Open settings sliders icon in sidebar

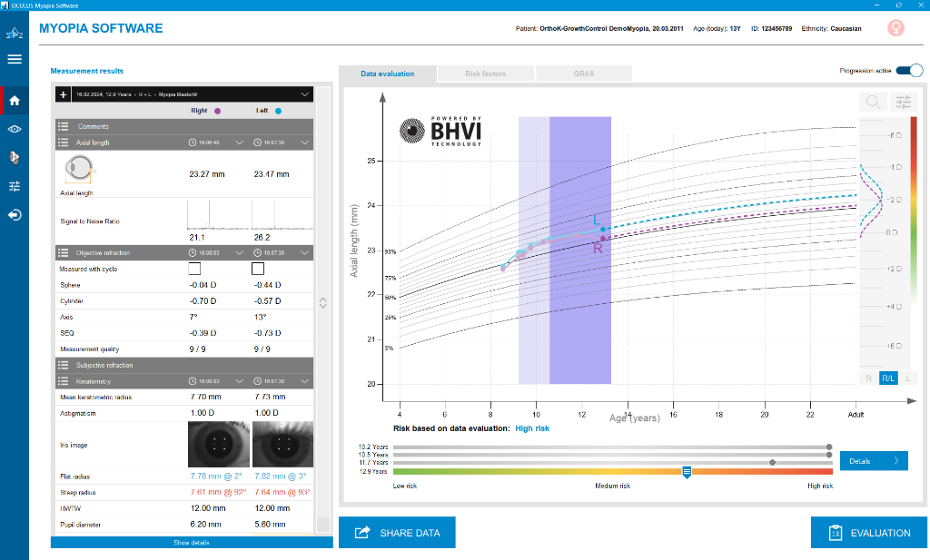(x=15, y=186)
